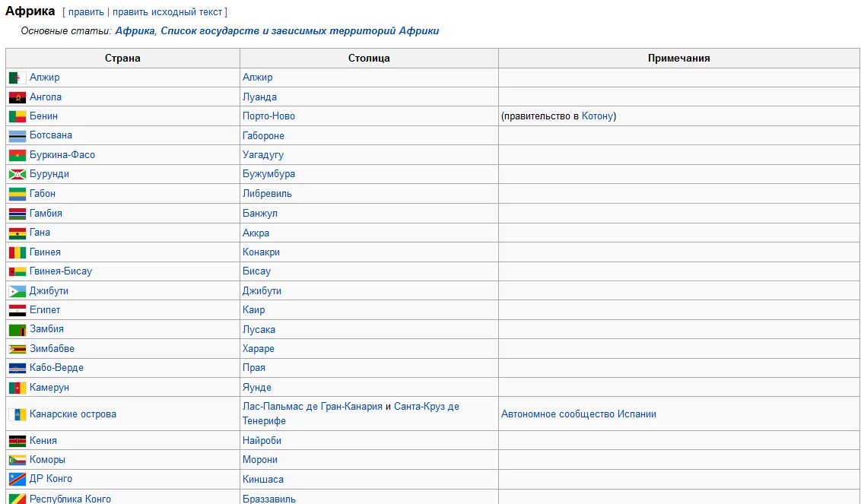Open country link 'Республика Конго'
The height and width of the screenshot is (504, 861).
(x=70, y=499)
